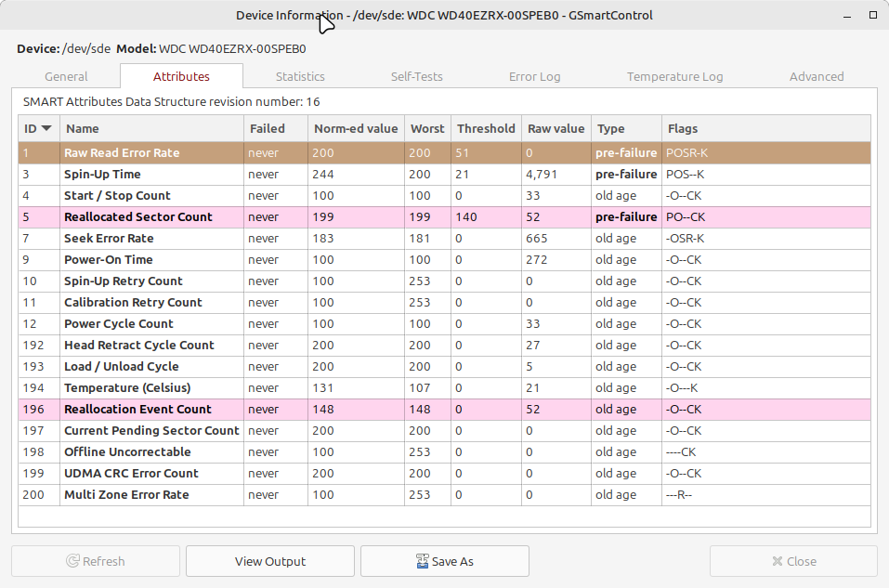
Task: Select the Current Pending Sector Count row
Action: (444, 431)
